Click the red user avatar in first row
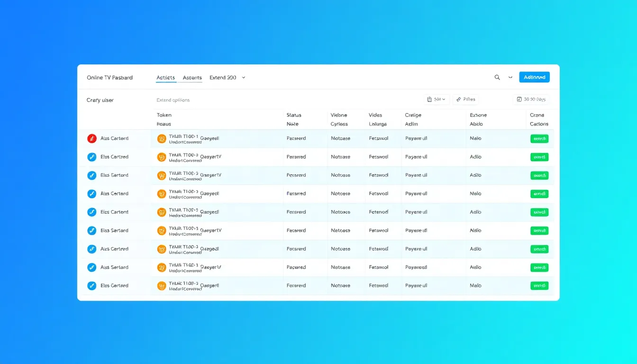This screenshot has width=637, height=364. tap(92, 138)
